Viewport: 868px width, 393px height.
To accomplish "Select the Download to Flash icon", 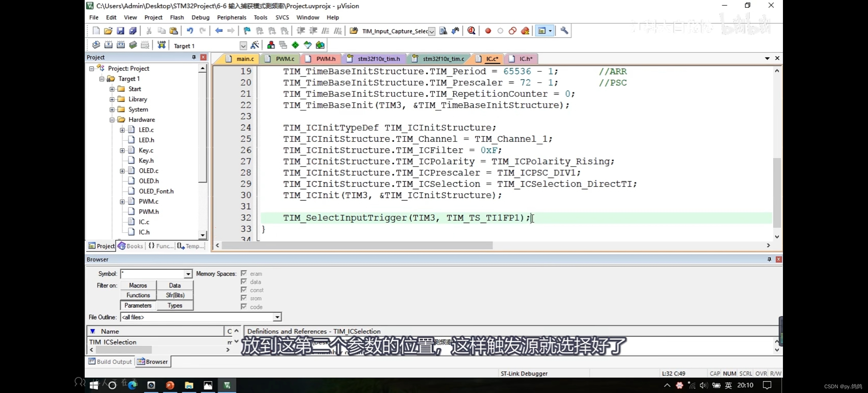I will (x=162, y=45).
